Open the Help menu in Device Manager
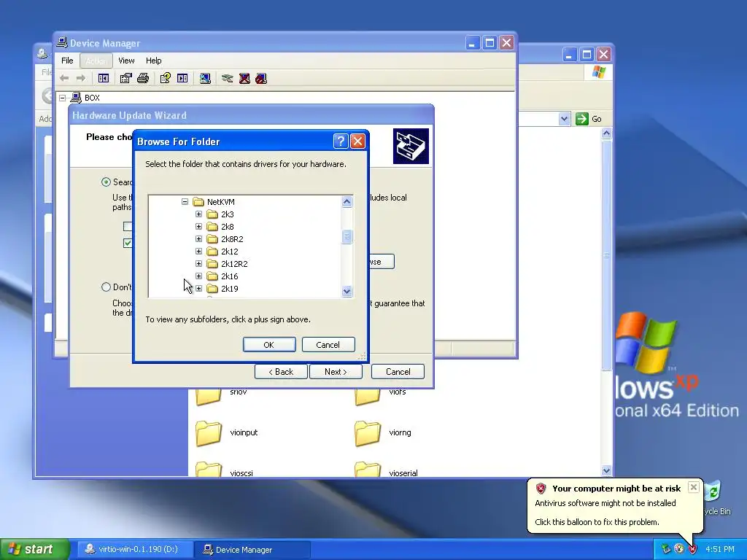The image size is (747, 560). (x=153, y=61)
